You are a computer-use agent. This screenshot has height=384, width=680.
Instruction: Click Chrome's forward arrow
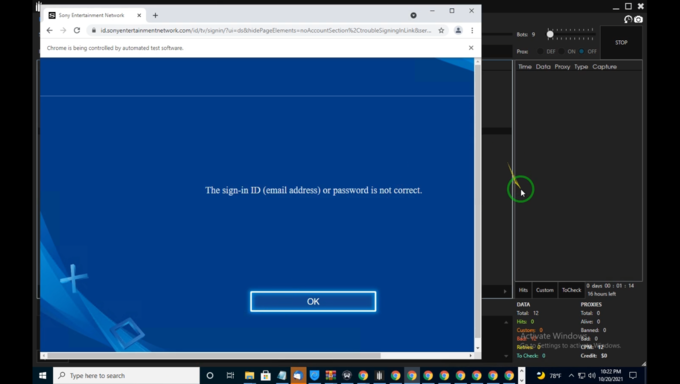[63, 30]
